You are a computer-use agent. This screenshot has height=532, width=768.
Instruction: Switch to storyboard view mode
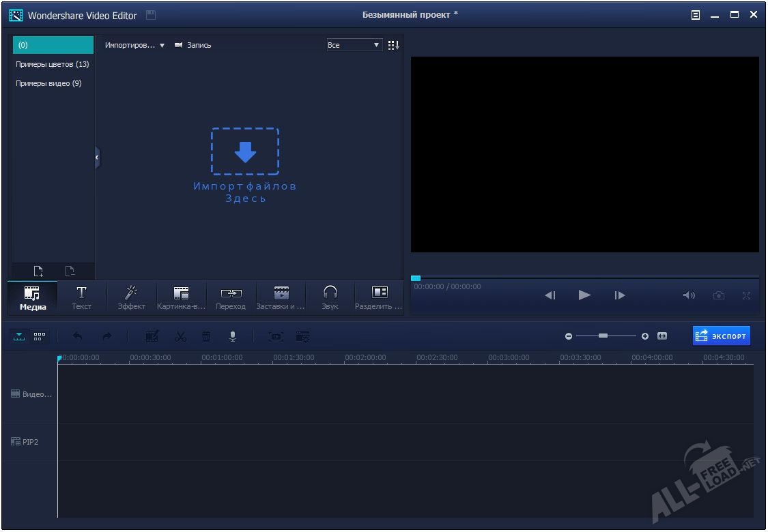pos(39,336)
